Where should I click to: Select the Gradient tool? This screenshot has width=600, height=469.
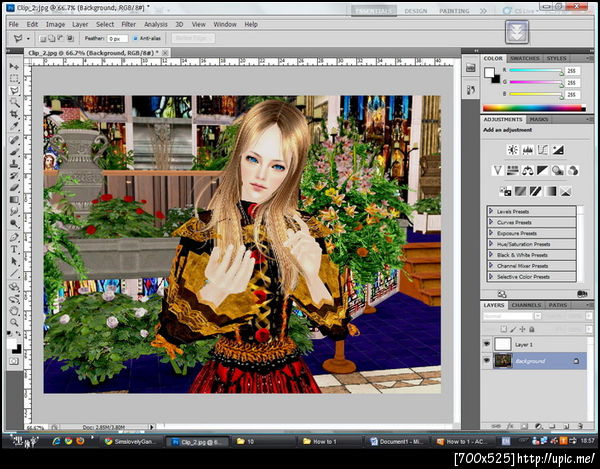point(14,199)
